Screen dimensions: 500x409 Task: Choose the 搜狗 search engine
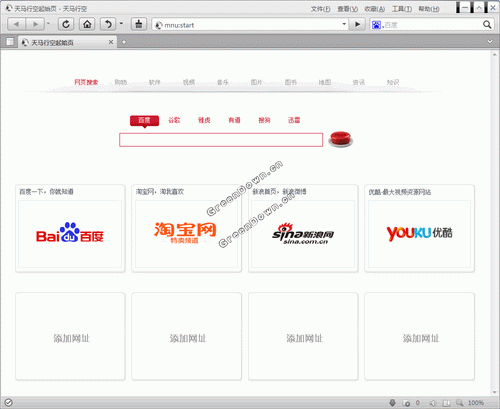click(264, 120)
